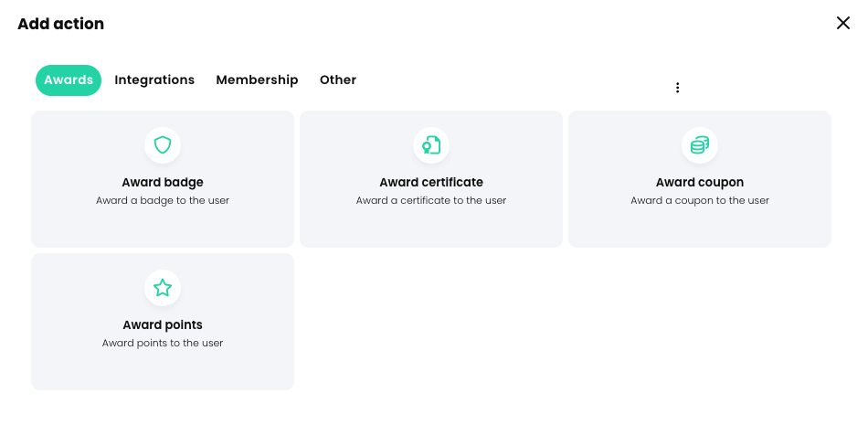
Task: Pick the Award certificate title
Action: [431, 182]
